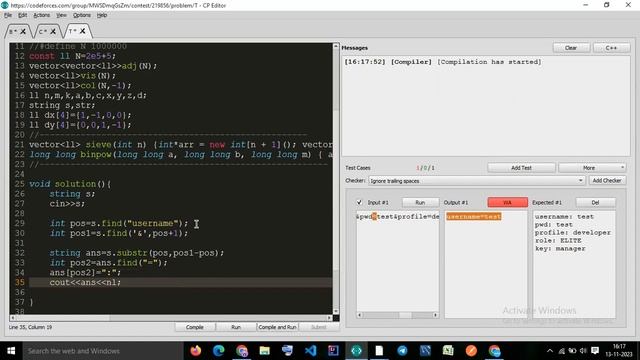
Task: Show hidden system tray icons
Action: coord(550,351)
